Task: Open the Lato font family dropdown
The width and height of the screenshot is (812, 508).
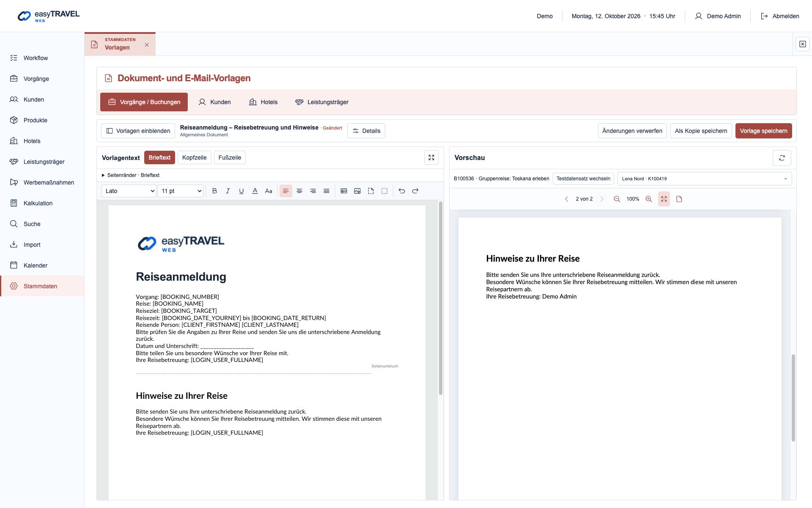Action: coord(129,191)
